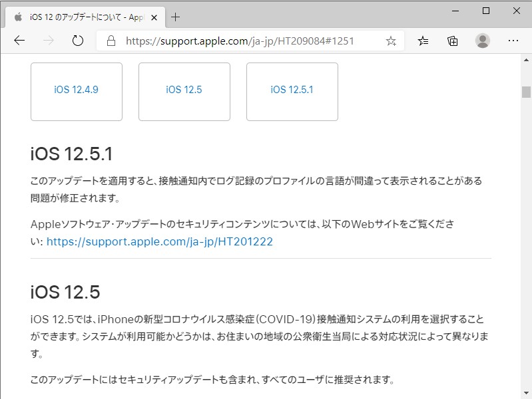Click the iOS 12.5.1 heading text

tap(71, 154)
